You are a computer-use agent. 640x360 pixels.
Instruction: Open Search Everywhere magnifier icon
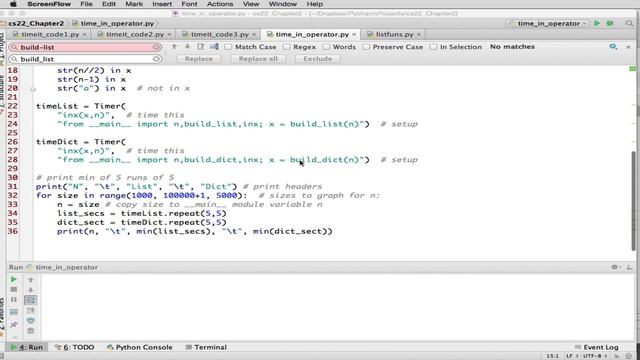[x=629, y=23]
